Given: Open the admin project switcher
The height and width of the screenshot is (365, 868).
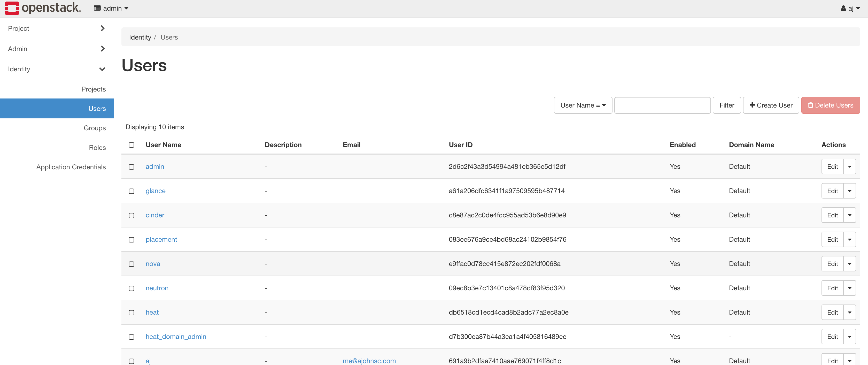Looking at the screenshot, I should 111,8.
